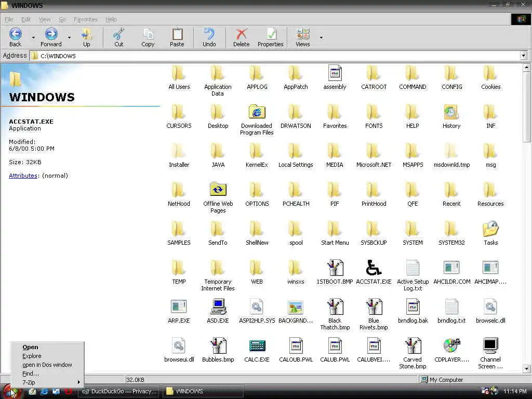Select the CDPLAYER file icon
The width and height of the screenshot is (532, 399).
pos(451,345)
